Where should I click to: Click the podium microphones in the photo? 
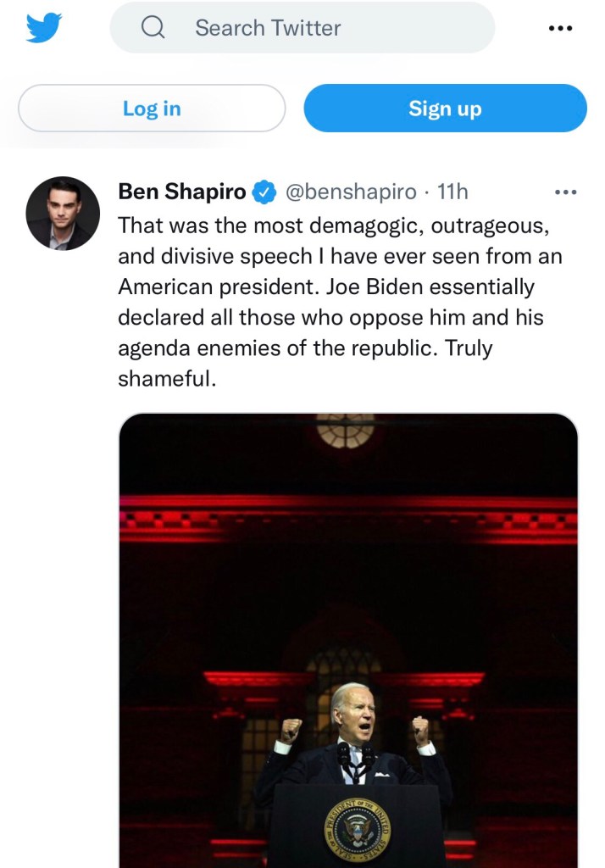tap(356, 757)
